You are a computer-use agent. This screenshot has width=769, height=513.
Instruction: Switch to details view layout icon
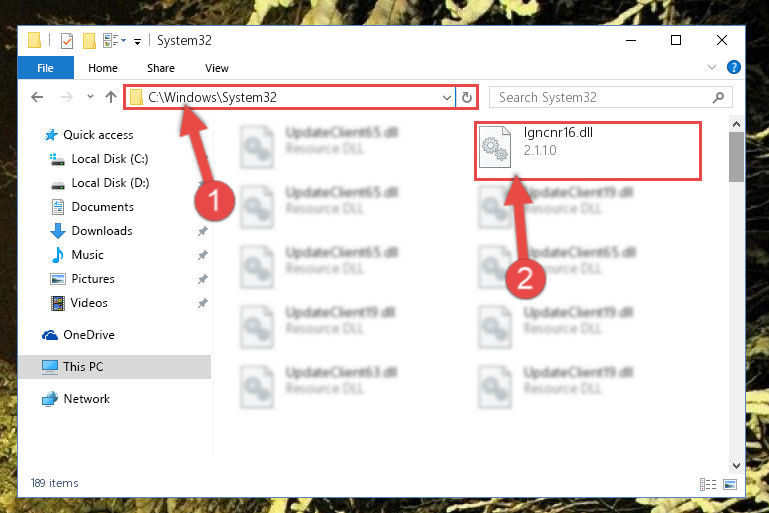click(708, 484)
